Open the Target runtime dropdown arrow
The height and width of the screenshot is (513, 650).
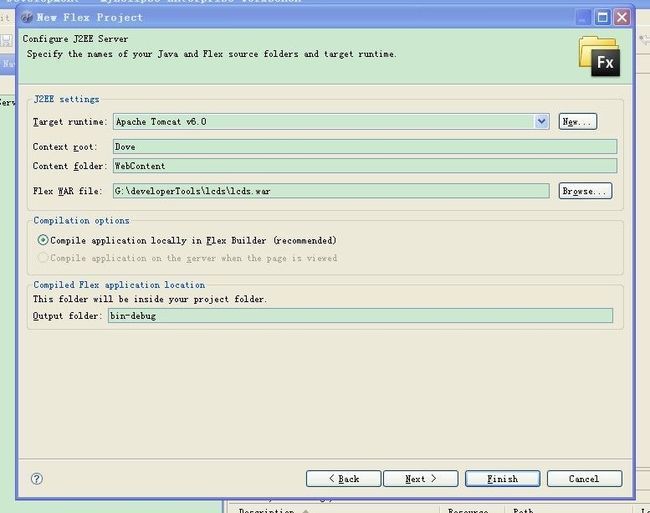(x=541, y=121)
